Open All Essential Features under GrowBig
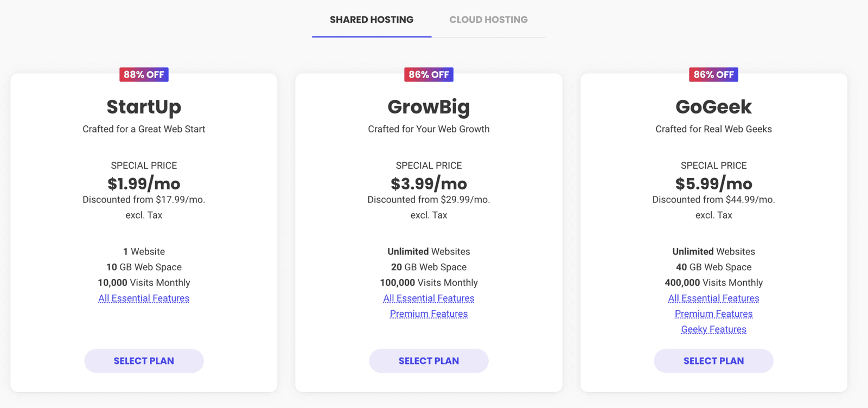 (429, 298)
